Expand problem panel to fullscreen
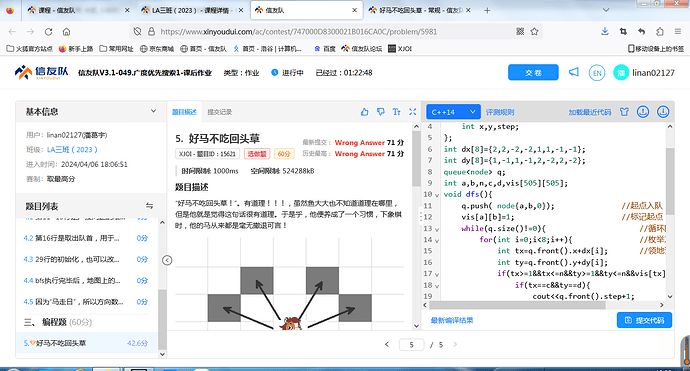This screenshot has height=371, width=690. tap(412, 112)
